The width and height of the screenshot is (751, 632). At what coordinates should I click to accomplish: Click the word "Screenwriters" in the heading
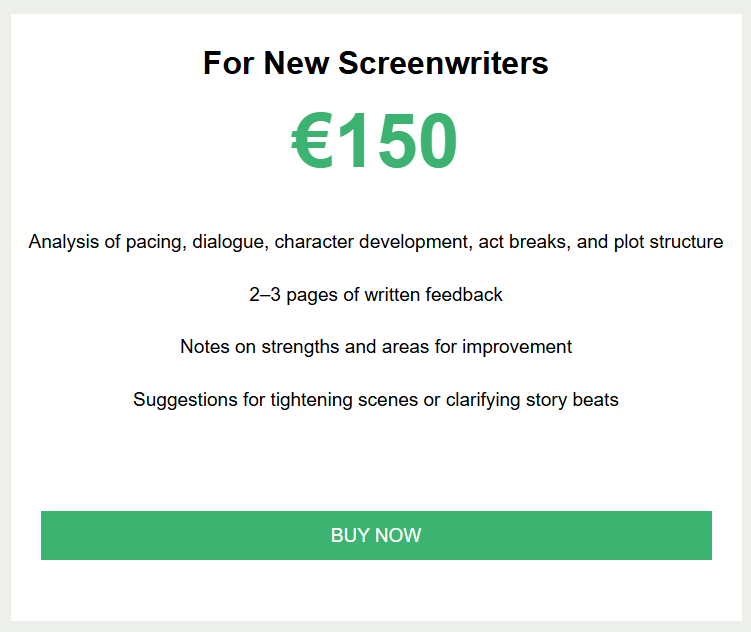click(x=443, y=64)
